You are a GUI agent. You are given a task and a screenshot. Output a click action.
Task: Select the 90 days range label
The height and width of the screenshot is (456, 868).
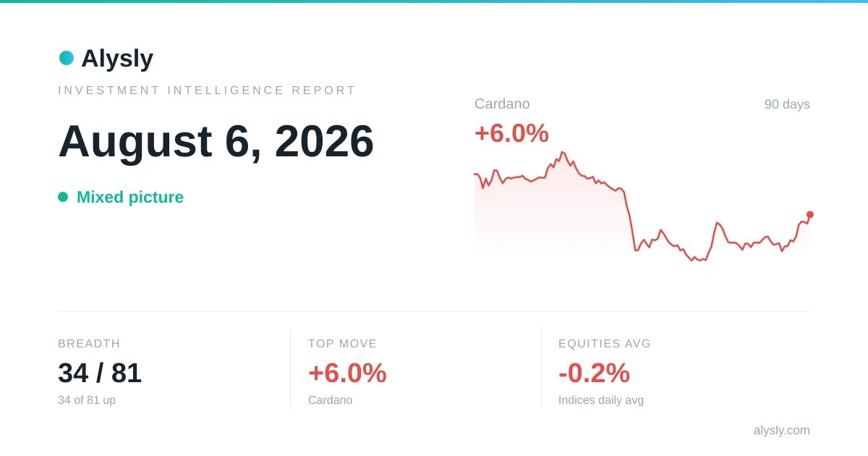pos(787,104)
